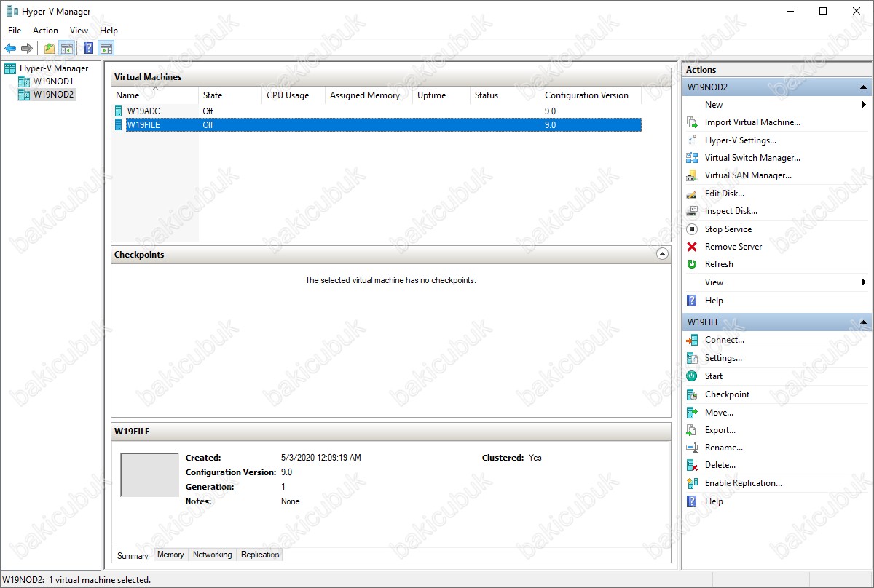Click the Stop Service icon
Image resolution: width=874 pixels, height=588 pixels.
(692, 229)
